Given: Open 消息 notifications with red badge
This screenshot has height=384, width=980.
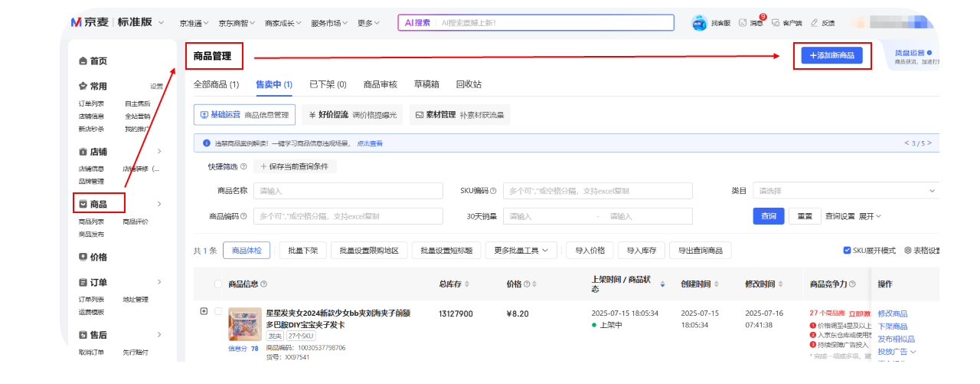Looking at the screenshot, I should click(x=743, y=23).
